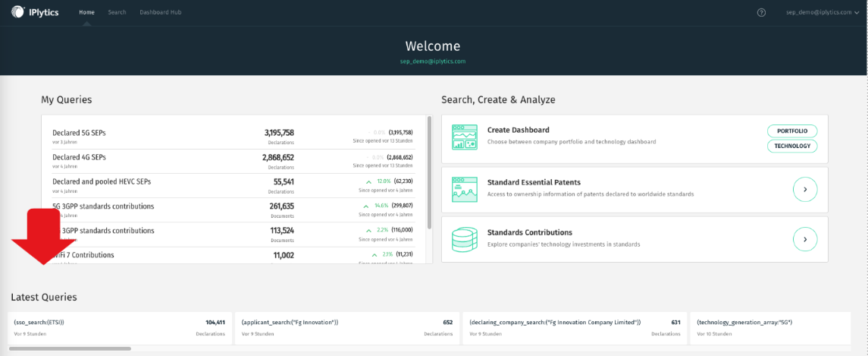Open the Dashboard Hub tab
Screen dimensions: 868x356
pyautogui.click(x=160, y=12)
